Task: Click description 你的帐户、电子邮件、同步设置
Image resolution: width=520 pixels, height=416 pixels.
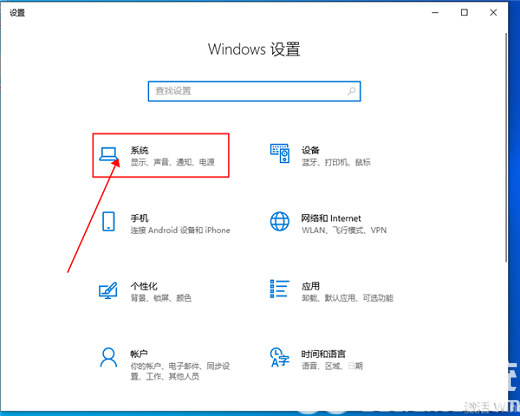Action: point(180,371)
